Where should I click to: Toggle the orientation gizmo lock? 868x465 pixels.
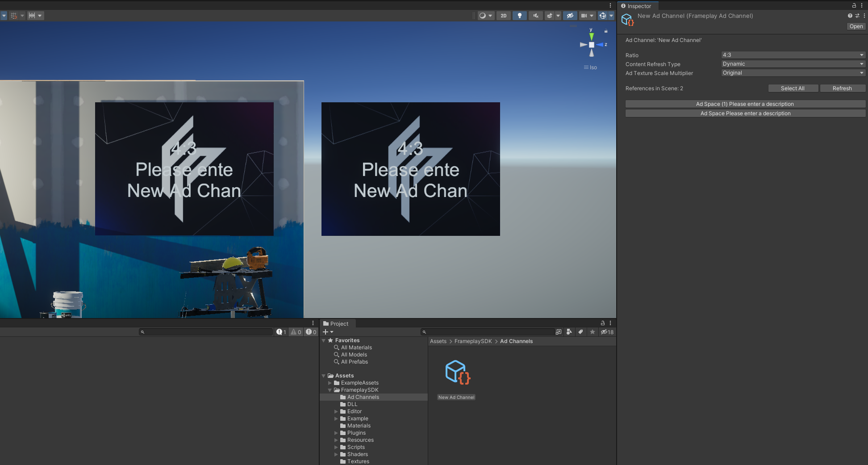click(606, 31)
